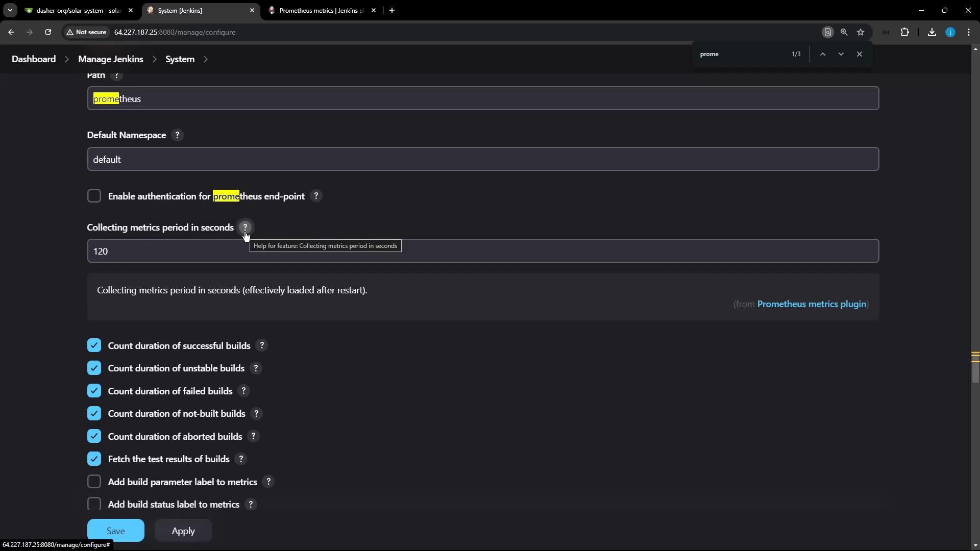Screen dimensions: 980x551
Task: Toggle help for Collecting metrics period
Action: pos(245,227)
